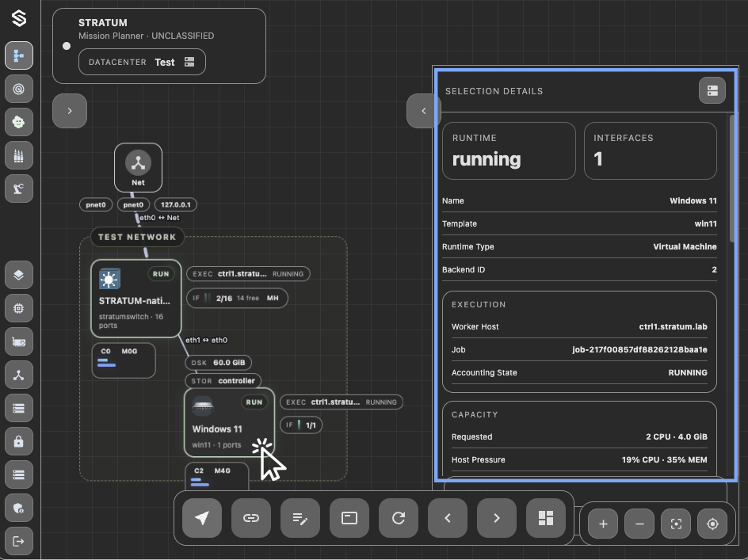Viewport: 748px width, 560px height.
Task: Click the previous arrow in bottom toolbar
Action: click(448, 518)
